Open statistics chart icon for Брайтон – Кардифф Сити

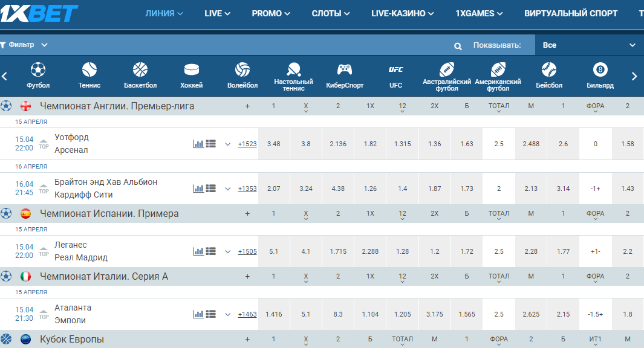click(198, 188)
